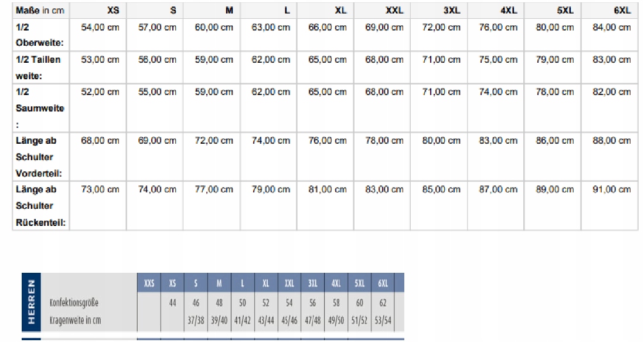Select the XXS header in Herren chart
The image size is (644, 342).
pyautogui.click(x=149, y=283)
